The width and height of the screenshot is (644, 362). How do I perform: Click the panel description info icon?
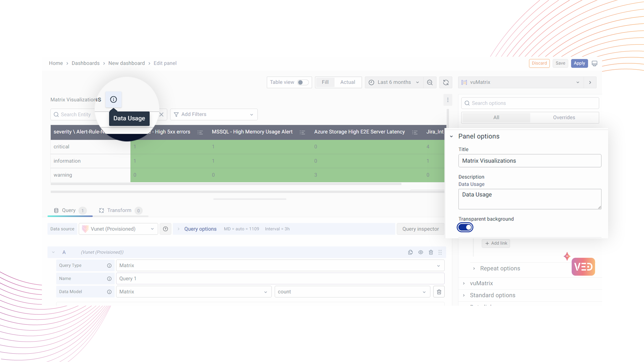coord(113,100)
